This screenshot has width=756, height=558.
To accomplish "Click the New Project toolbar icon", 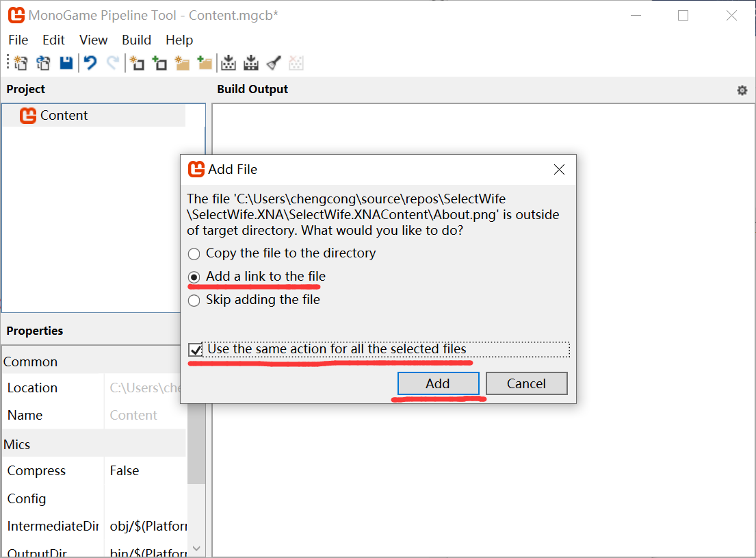I will (21, 64).
